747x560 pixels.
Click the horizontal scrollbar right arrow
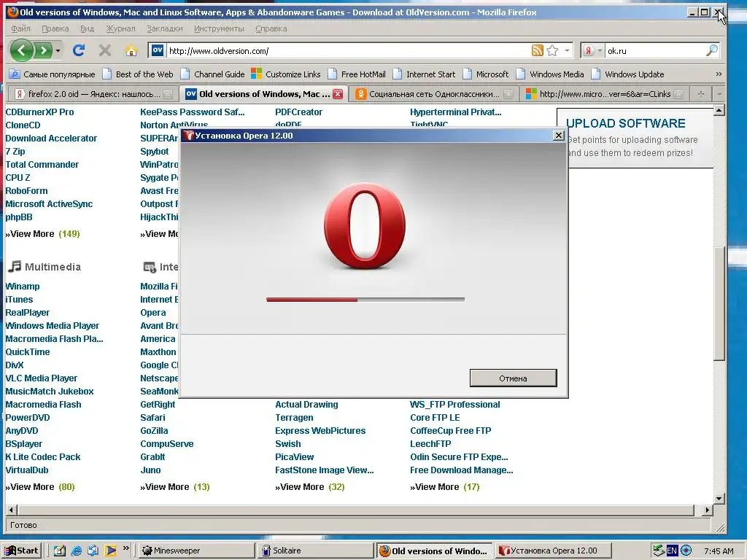(708, 510)
